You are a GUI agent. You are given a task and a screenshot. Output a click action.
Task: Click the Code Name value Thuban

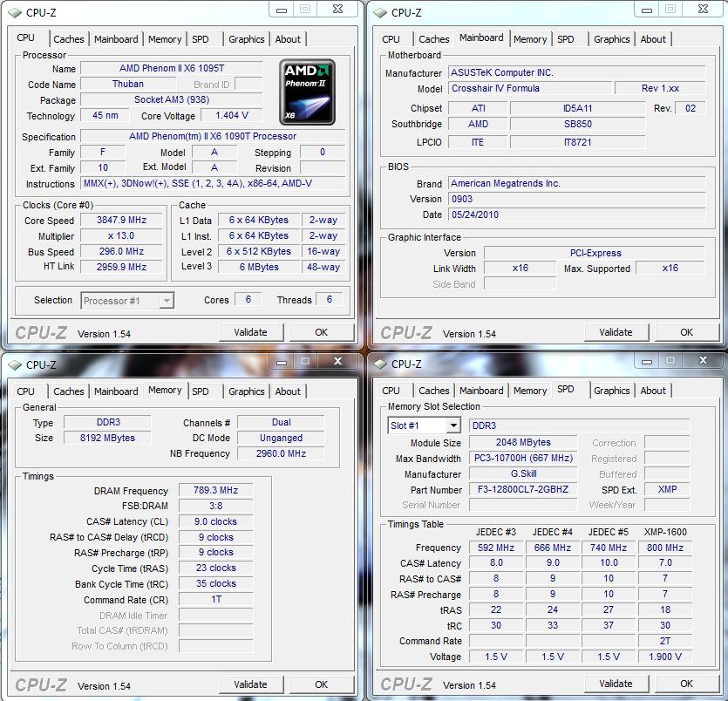pyautogui.click(x=128, y=84)
